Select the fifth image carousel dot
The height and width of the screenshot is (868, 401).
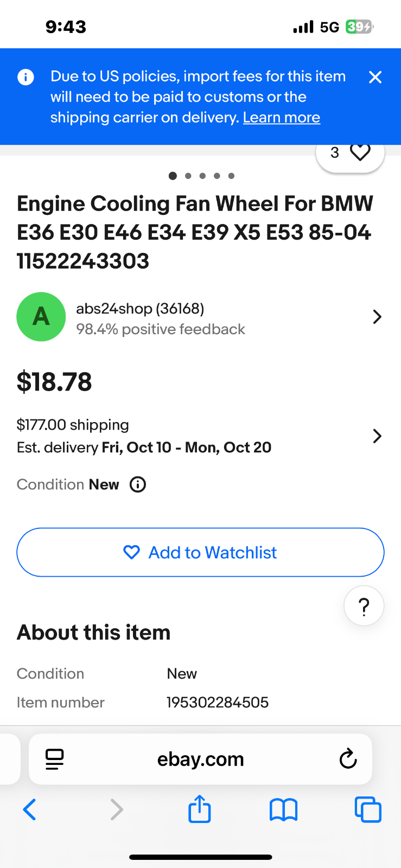(231, 176)
